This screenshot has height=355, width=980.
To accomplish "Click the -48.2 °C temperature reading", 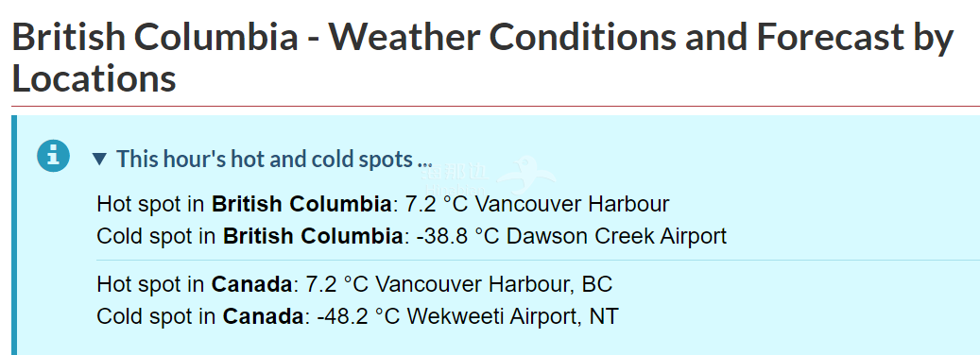I will coord(359,316).
